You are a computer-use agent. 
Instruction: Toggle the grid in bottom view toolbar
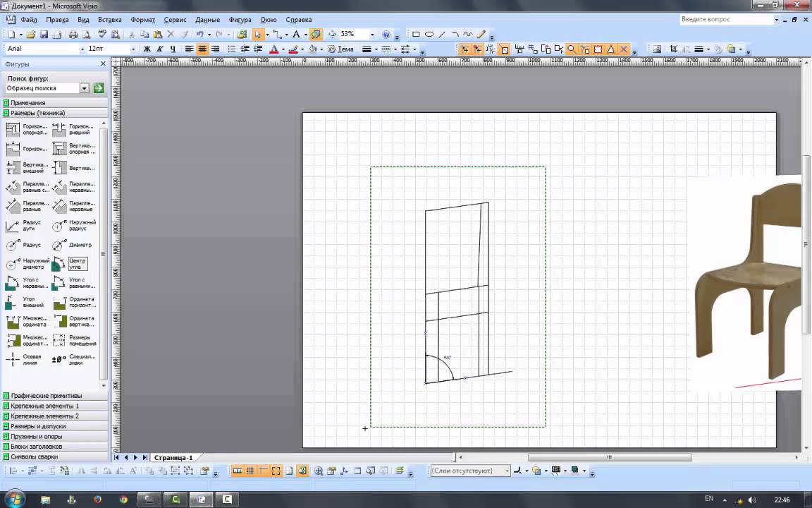point(250,471)
